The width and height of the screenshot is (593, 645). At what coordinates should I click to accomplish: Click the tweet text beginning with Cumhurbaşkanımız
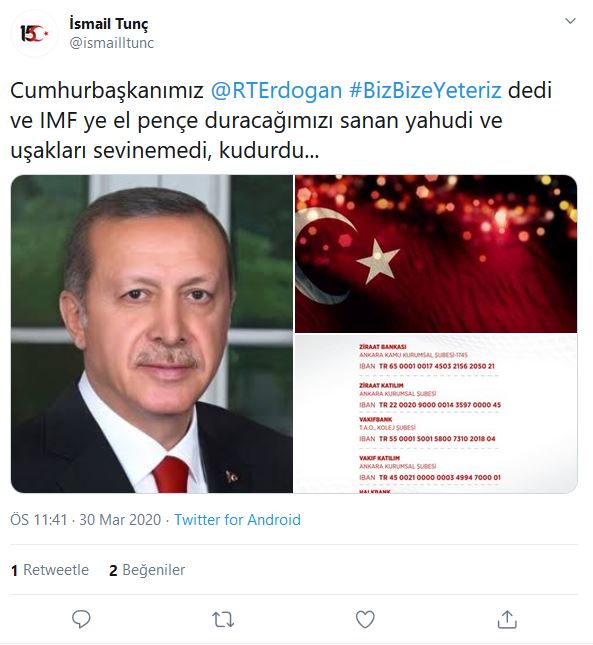pos(281,121)
